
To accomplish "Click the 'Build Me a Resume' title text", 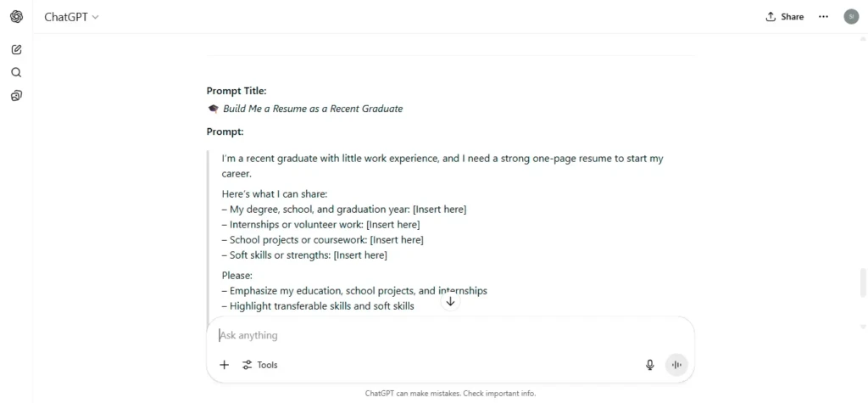I will pos(313,109).
